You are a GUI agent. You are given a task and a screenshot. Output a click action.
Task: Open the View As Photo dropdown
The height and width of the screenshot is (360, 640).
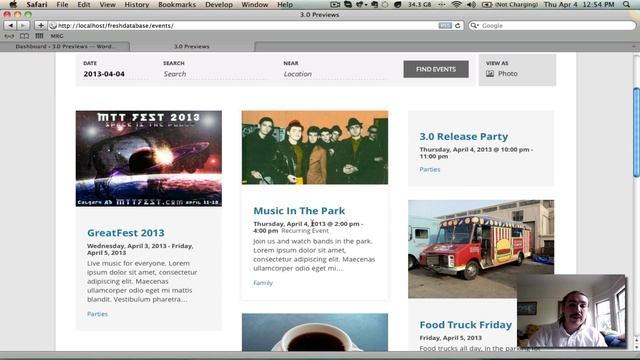click(x=517, y=70)
